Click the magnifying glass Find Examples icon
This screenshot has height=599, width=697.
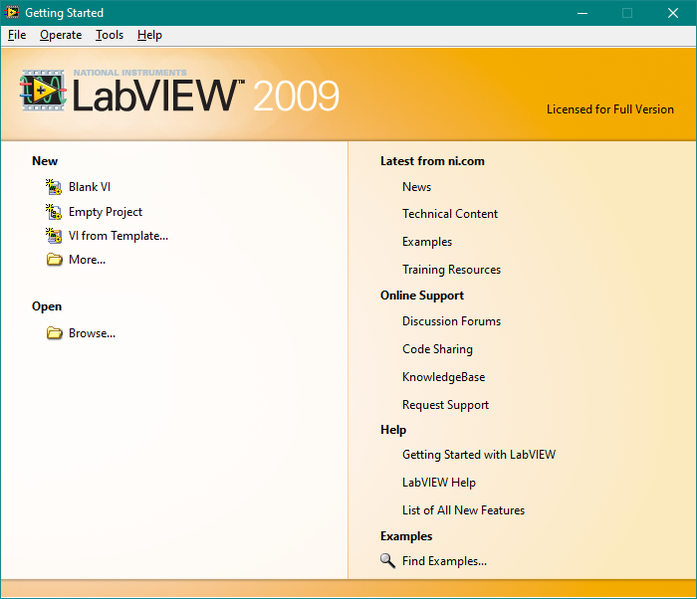pos(388,560)
